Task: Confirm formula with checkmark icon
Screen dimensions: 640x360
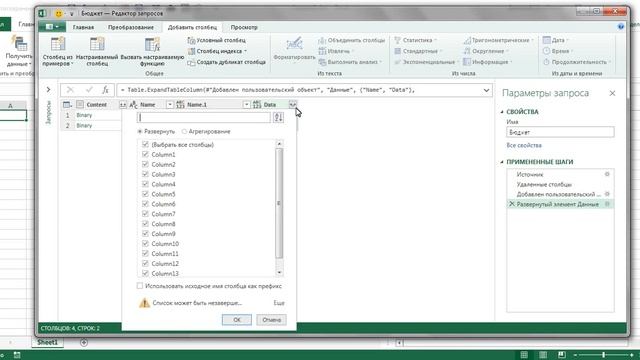Action: click(x=89, y=90)
